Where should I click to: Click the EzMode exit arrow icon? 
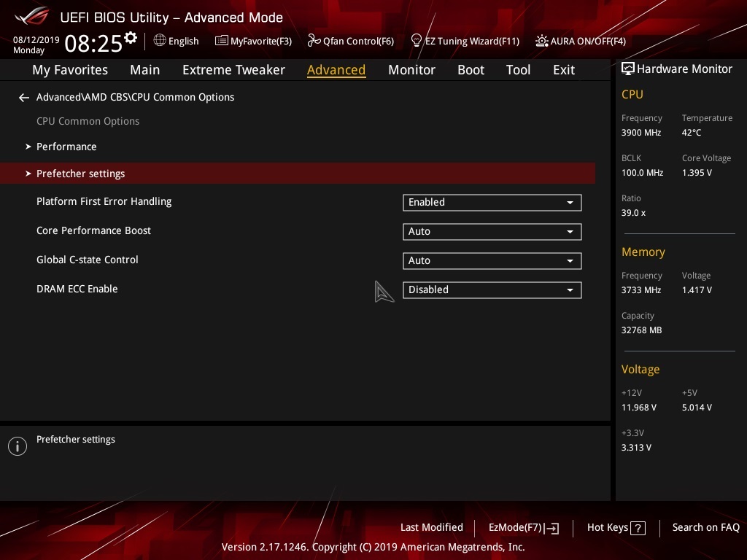[x=551, y=528]
